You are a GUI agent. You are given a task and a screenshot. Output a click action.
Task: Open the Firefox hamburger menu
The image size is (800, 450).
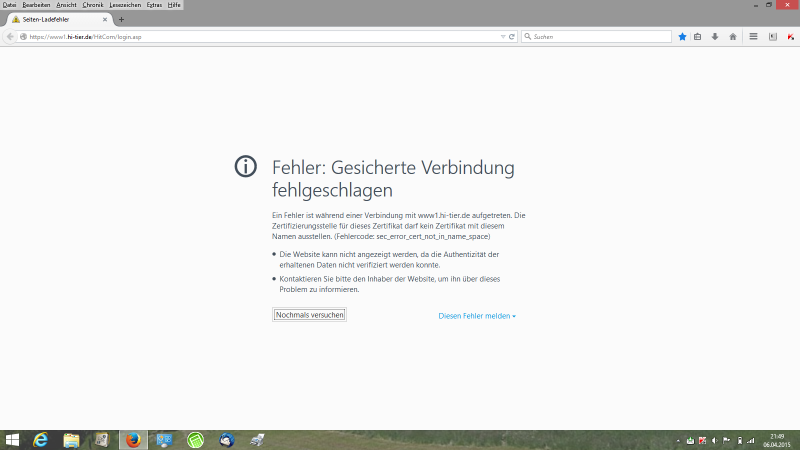tap(753, 37)
